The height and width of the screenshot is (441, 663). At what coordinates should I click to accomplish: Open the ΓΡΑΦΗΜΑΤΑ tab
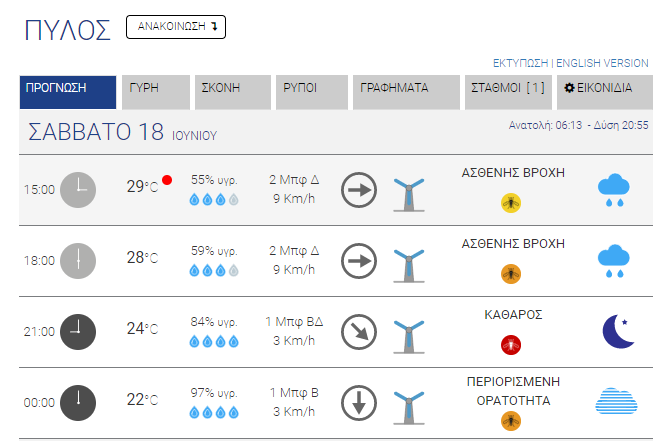(x=406, y=92)
